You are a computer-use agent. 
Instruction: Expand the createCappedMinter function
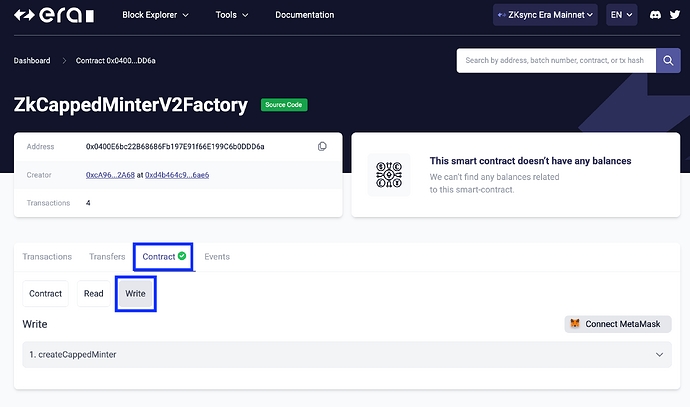345,355
